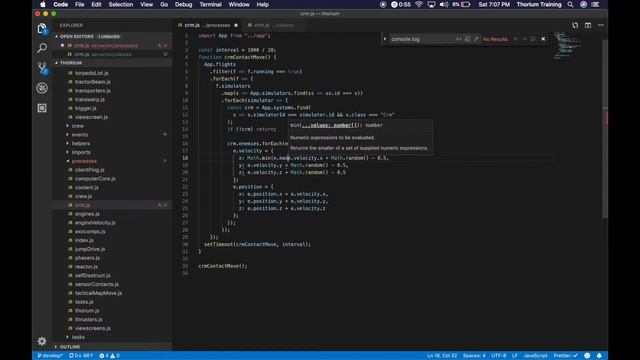The height and width of the screenshot is (360, 640).
Task: Toggle match whole word in find
Action: tap(467, 39)
